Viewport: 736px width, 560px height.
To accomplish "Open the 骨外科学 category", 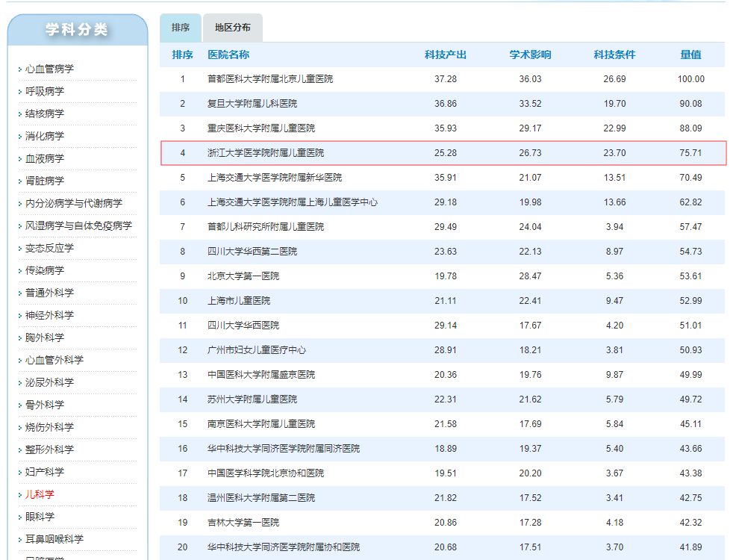I will coord(45,405).
